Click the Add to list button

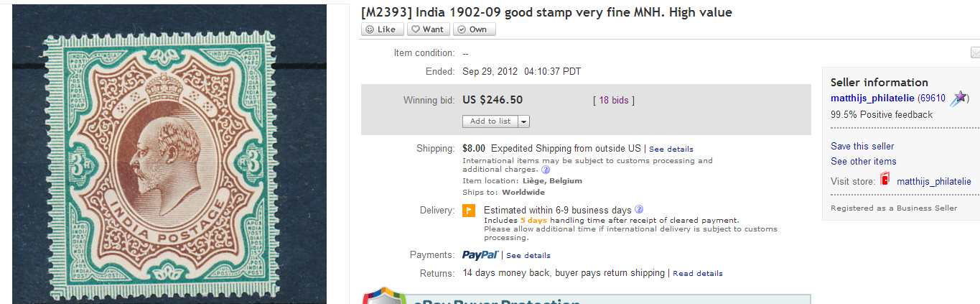pos(490,121)
